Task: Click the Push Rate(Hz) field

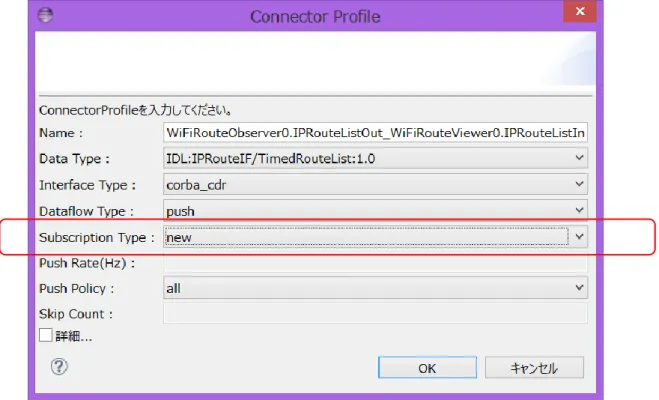Action: coord(375,263)
